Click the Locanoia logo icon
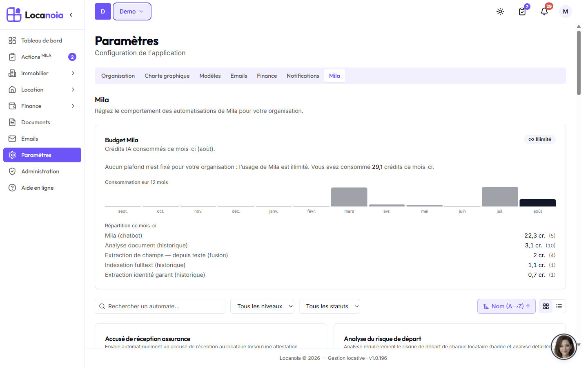588x368 pixels. [x=14, y=15]
